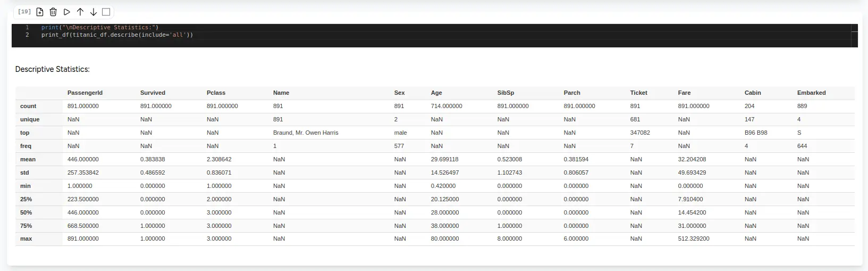Viewport: 868px width, 271px height.
Task: Click the Age column header
Action: [x=436, y=93]
